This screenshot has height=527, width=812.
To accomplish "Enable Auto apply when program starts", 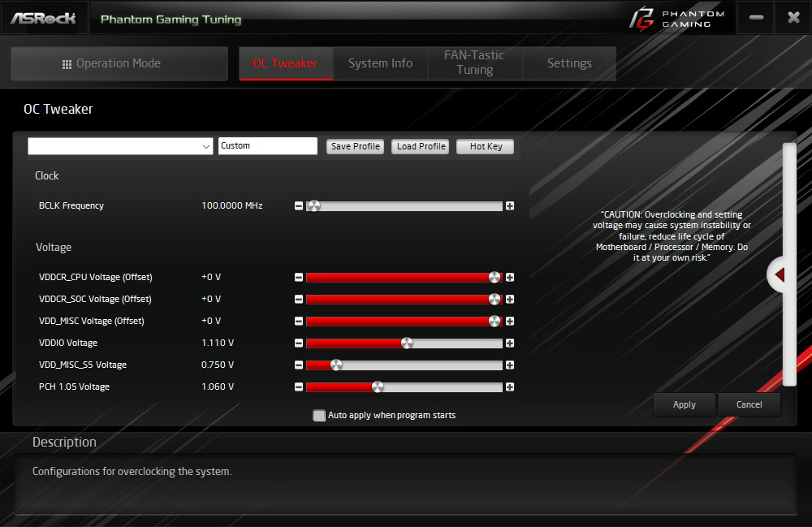I will coord(319,415).
